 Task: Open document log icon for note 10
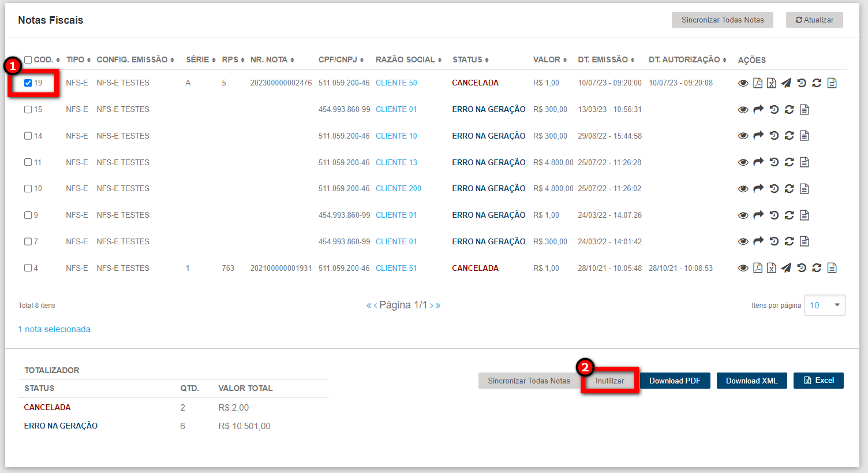coord(805,189)
